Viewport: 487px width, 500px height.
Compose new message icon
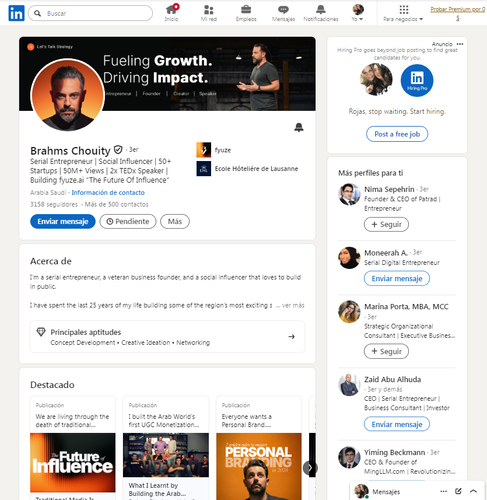(x=458, y=491)
